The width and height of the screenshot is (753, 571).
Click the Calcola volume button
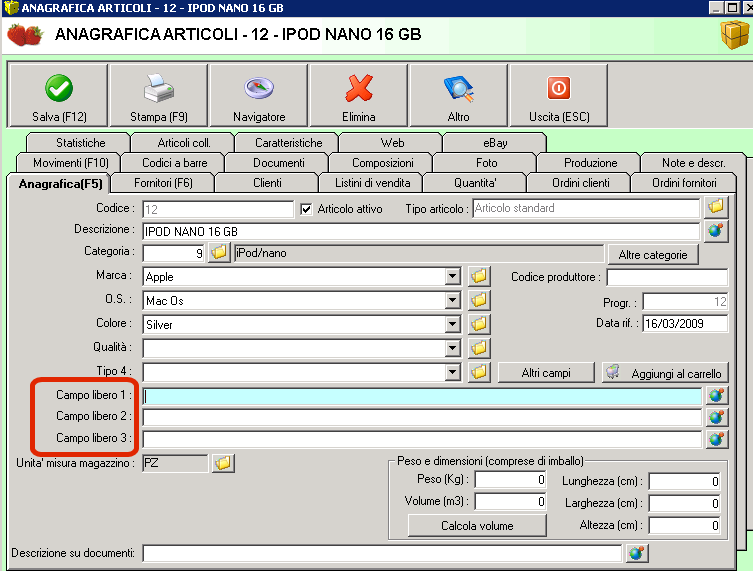[477, 525]
